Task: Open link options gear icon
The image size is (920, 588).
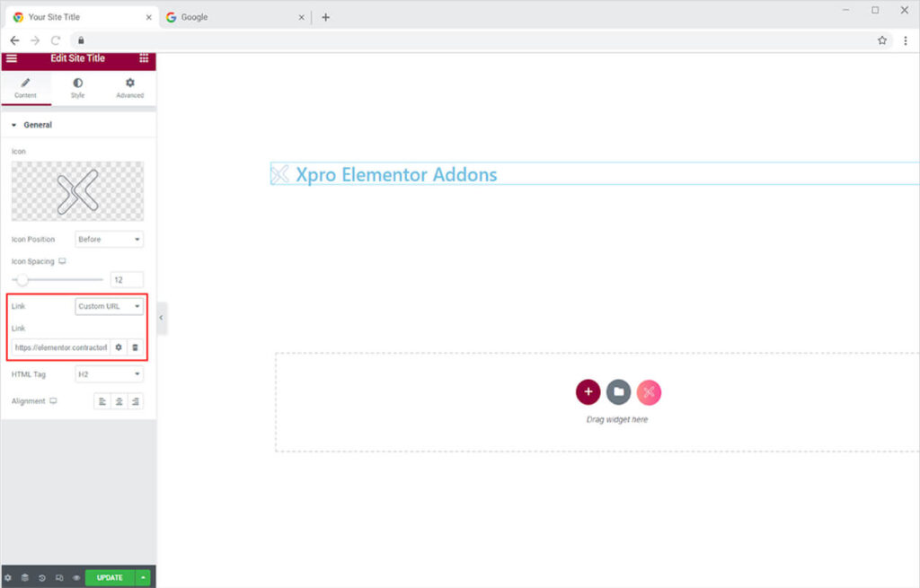Action: point(119,347)
